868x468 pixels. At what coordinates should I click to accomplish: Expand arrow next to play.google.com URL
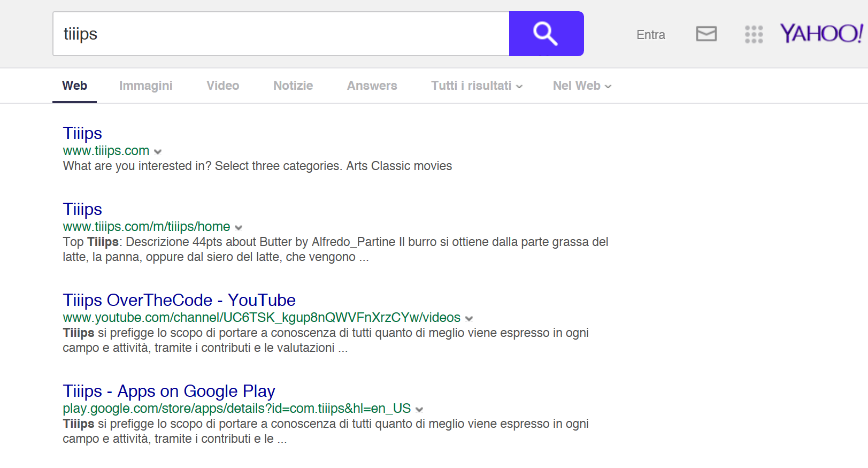coord(419,410)
